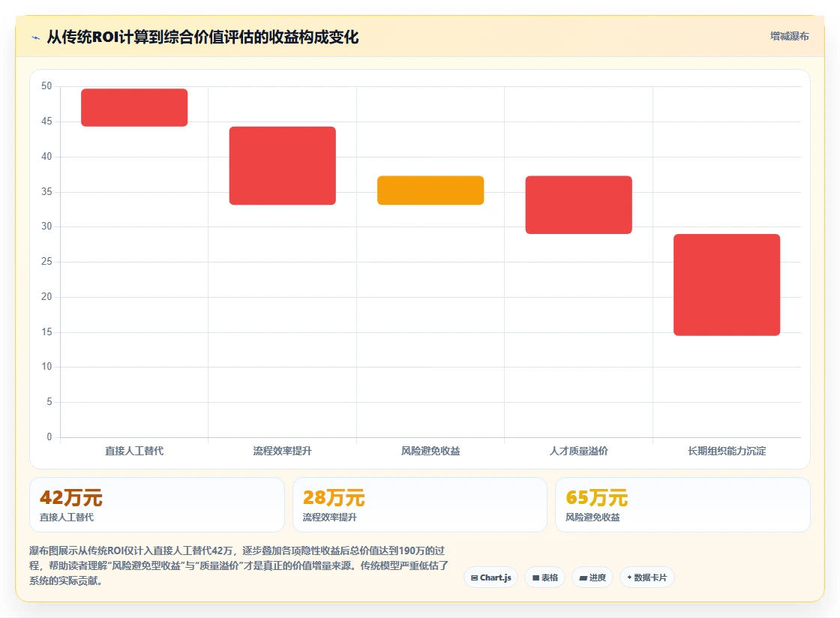840x618 pixels.
Task: Click the 数据卡片 tag chip
Action: (646, 577)
